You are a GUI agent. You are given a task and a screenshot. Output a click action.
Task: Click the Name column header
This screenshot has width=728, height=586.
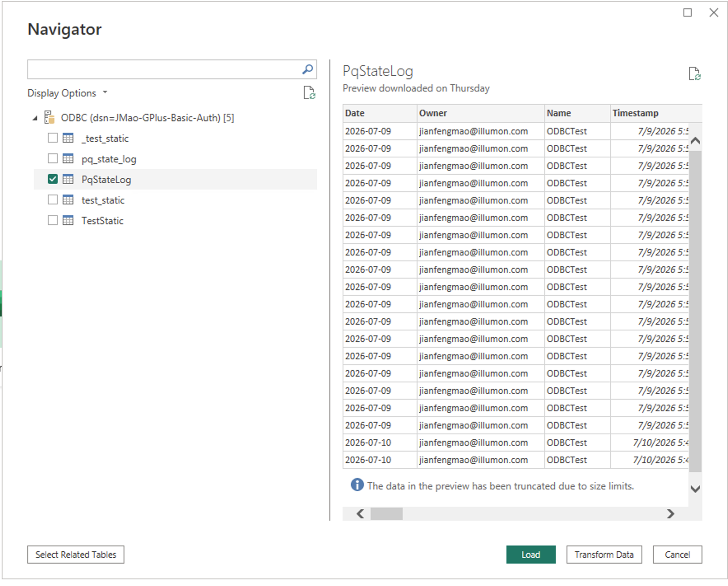(577, 113)
